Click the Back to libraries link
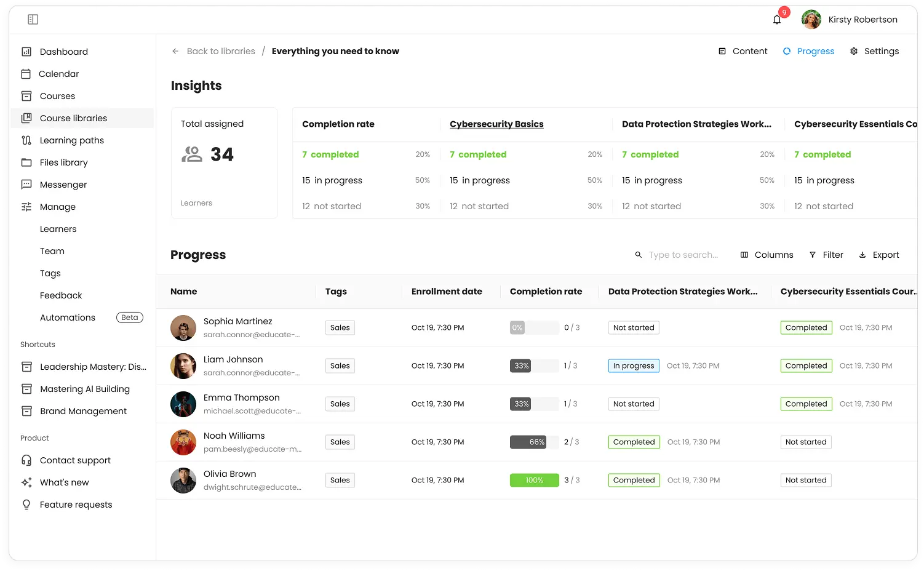The width and height of the screenshot is (924, 571). click(x=220, y=51)
